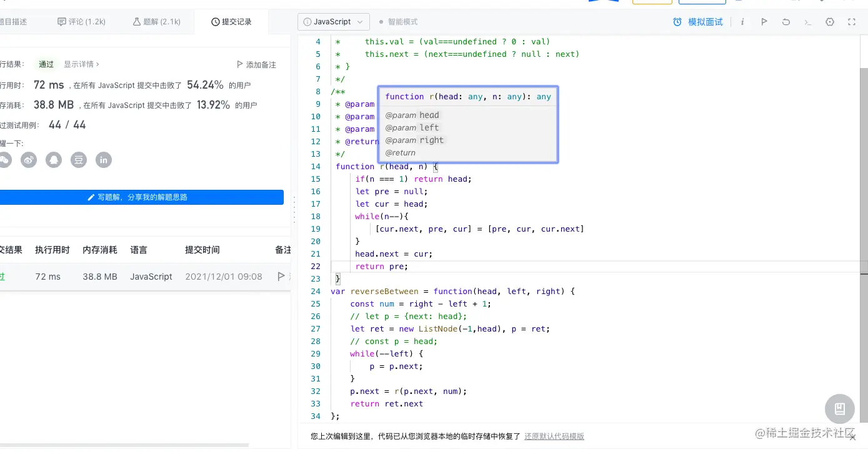Click code line 'head.next = cur;'

(394, 254)
